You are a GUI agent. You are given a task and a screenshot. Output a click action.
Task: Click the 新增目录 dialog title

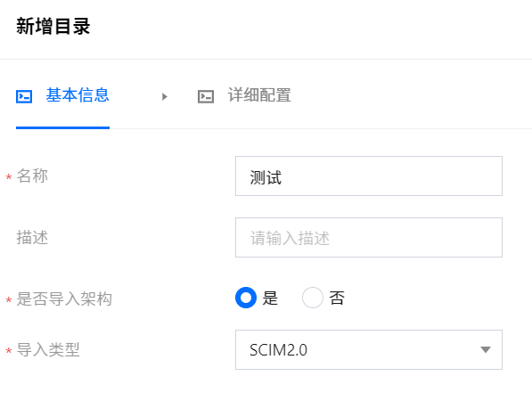click(53, 27)
